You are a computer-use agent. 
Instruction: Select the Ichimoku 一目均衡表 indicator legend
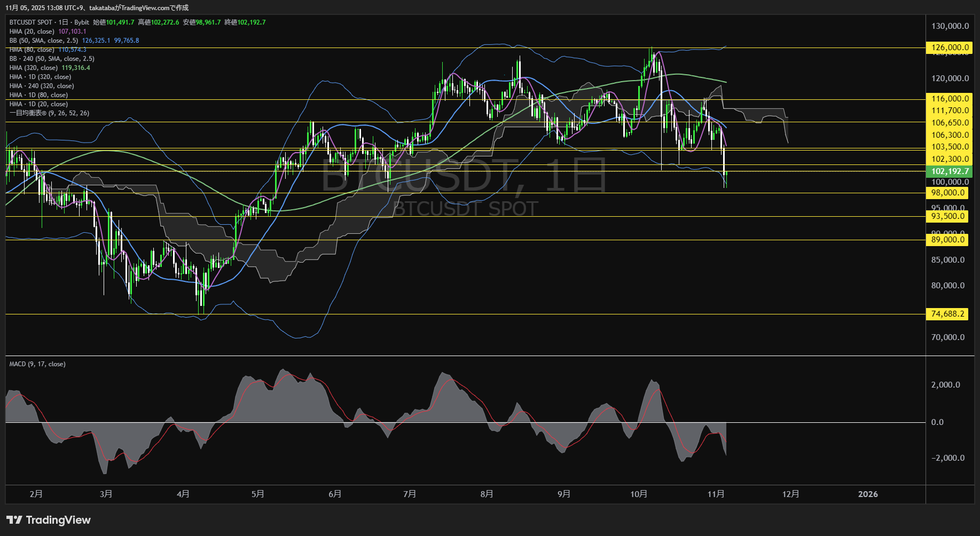coord(49,113)
